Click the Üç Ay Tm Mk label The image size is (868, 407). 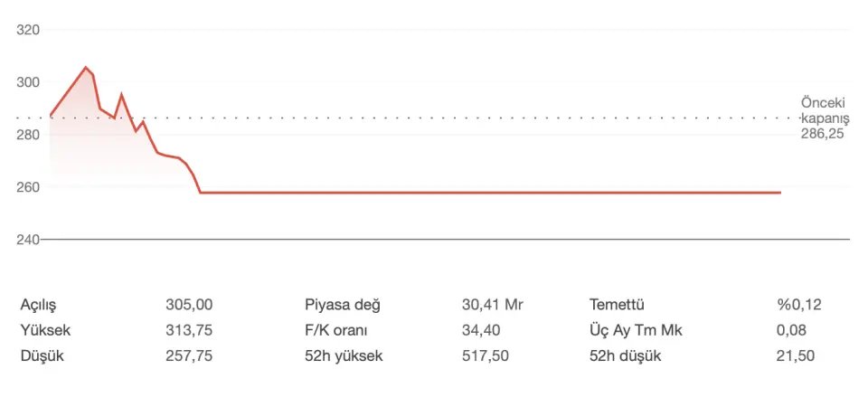[x=635, y=330]
